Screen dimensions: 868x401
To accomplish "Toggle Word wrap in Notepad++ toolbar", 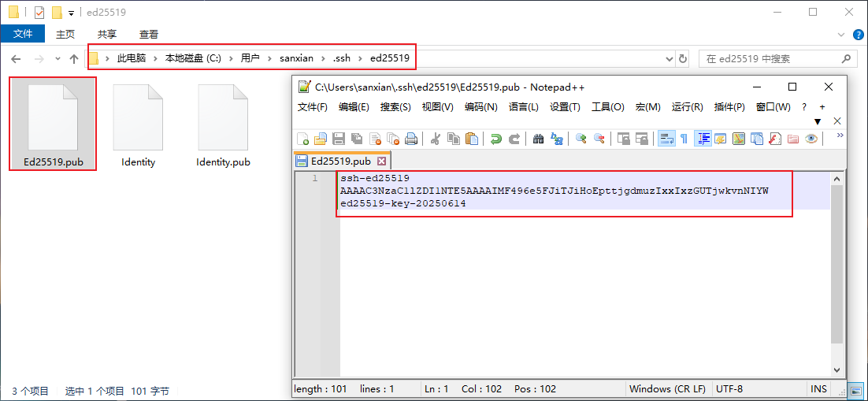I will (666, 139).
